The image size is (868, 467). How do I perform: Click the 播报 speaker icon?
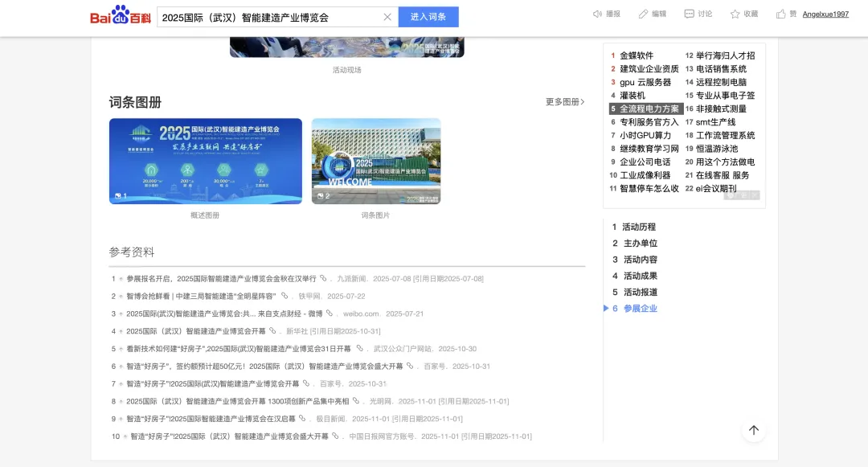(x=597, y=14)
